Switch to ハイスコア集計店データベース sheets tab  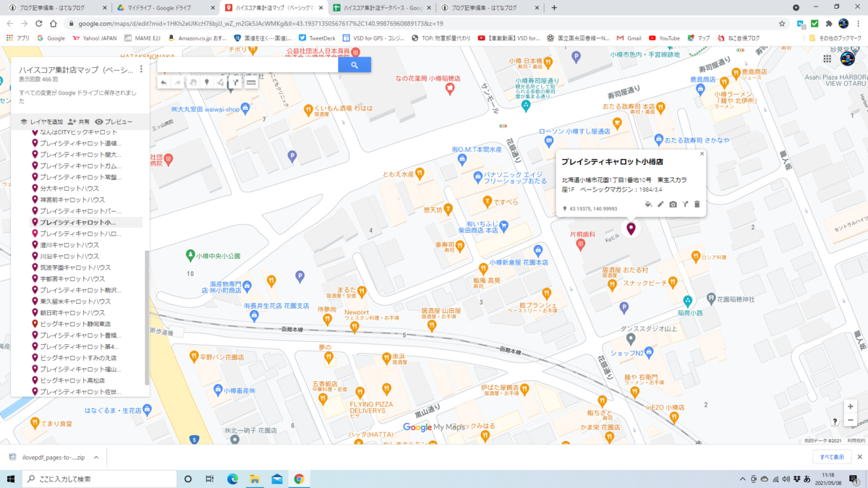[383, 8]
